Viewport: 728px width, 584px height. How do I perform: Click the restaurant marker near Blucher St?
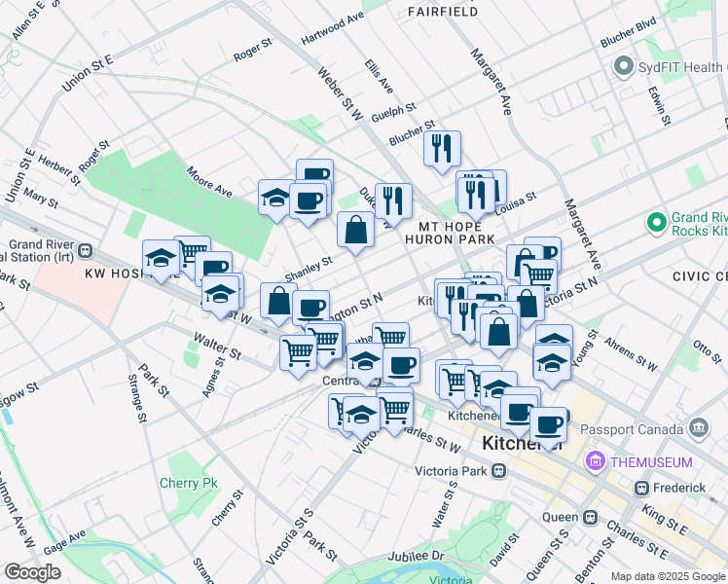point(442,149)
